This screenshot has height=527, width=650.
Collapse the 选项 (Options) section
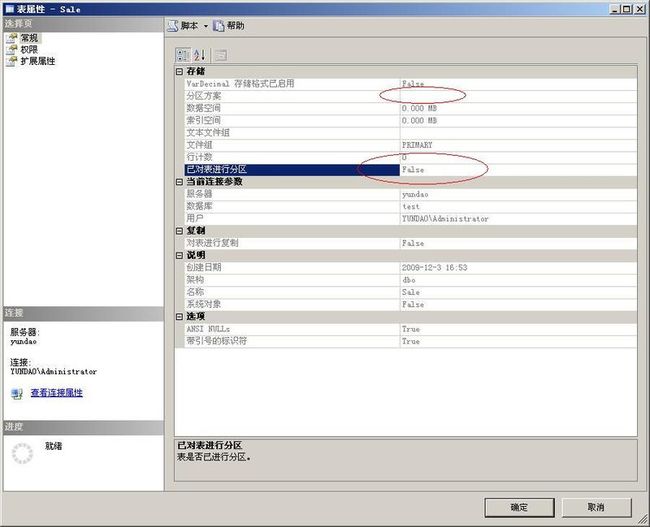pyautogui.click(x=179, y=316)
